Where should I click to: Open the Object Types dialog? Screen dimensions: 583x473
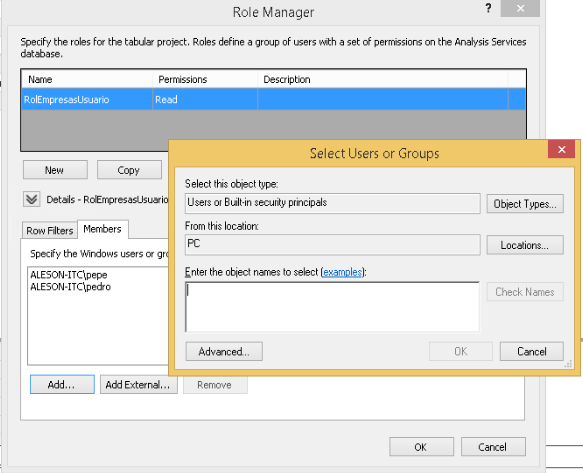click(x=525, y=204)
